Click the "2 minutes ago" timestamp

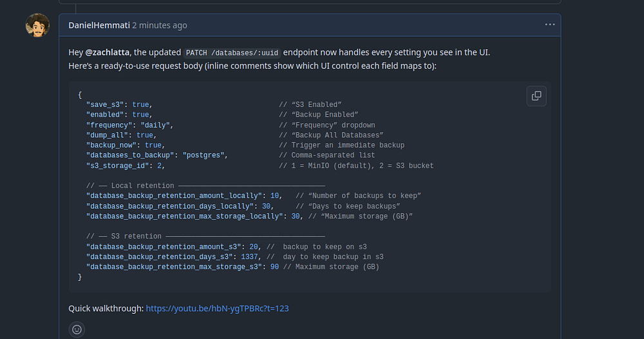(x=160, y=25)
